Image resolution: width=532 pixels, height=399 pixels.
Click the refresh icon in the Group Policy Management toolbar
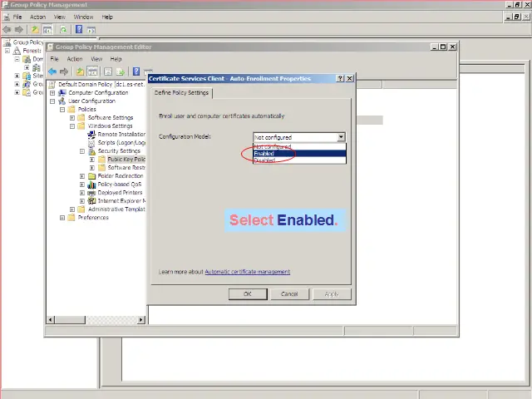63,29
